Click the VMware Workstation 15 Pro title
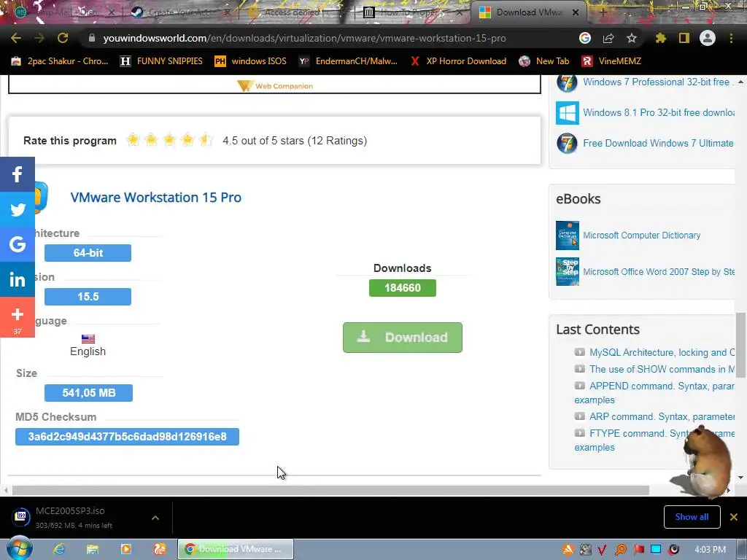 156,197
